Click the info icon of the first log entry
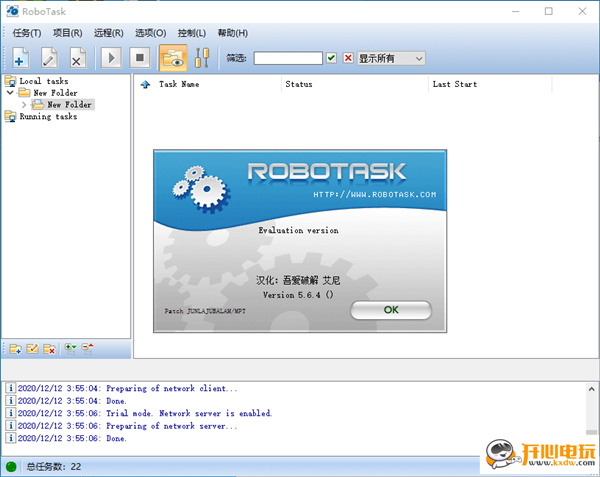 (11, 388)
